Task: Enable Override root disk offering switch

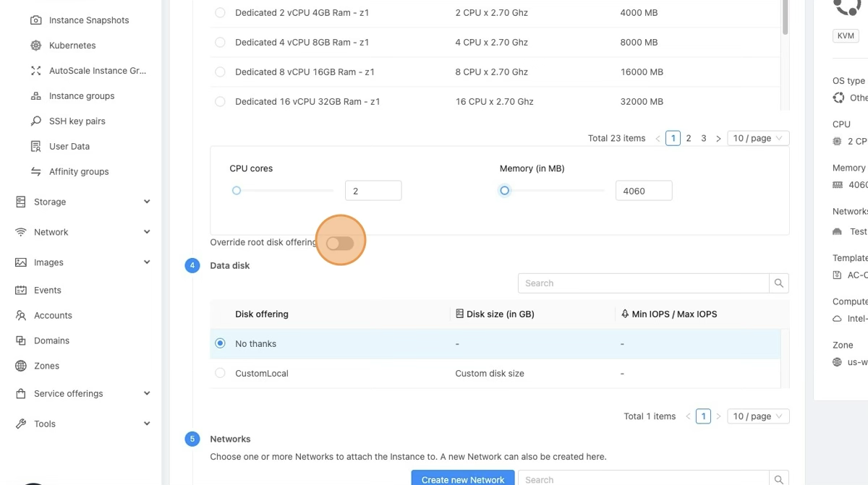Action: click(x=339, y=243)
